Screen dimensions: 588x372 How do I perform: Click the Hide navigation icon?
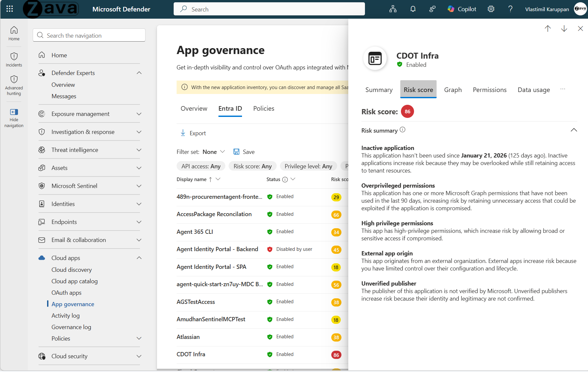pos(14,112)
